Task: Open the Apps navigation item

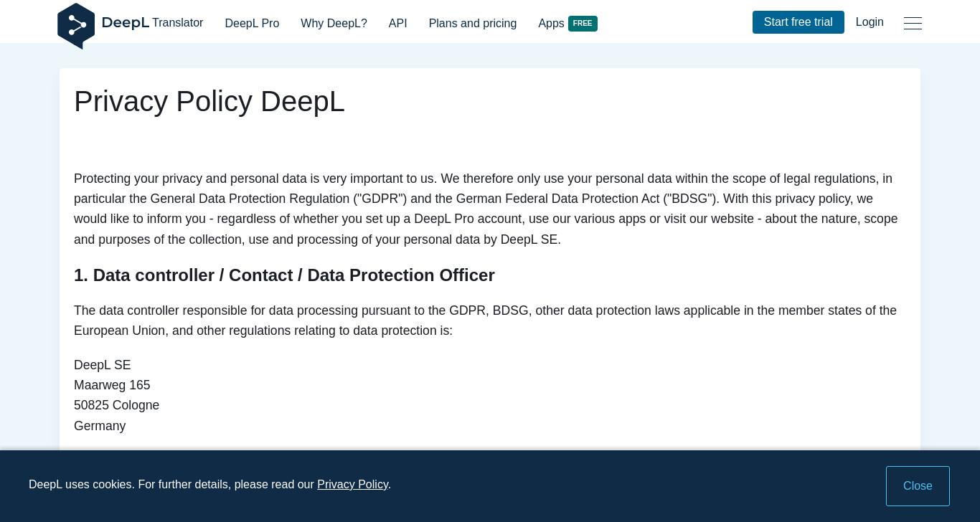Action: point(551,24)
